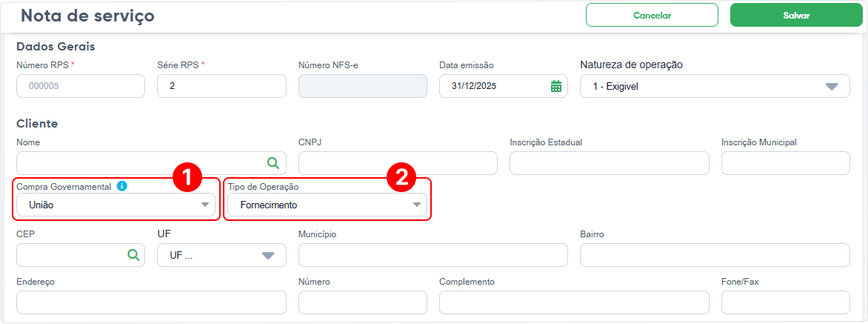868x324 pixels.
Task: Click the Inscrição Estadual field
Action: pos(610,163)
